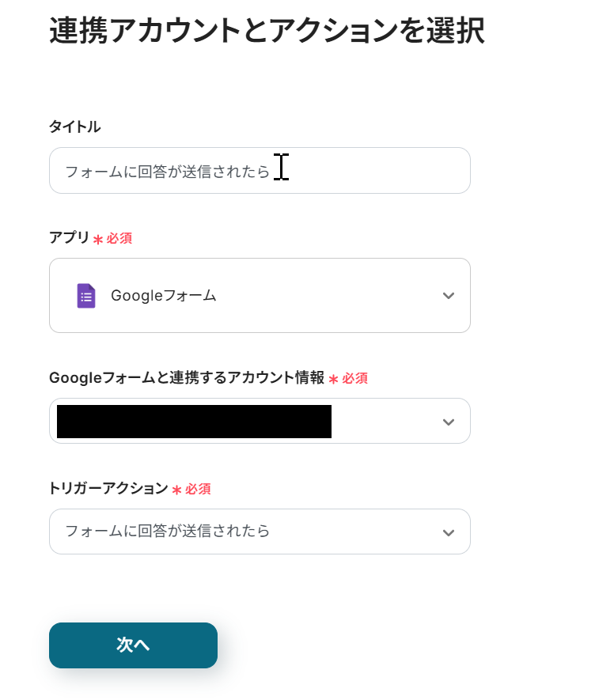Click the 必須 marker next to アプリ
Viewport: 614px width, 700px height.
(119, 238)
